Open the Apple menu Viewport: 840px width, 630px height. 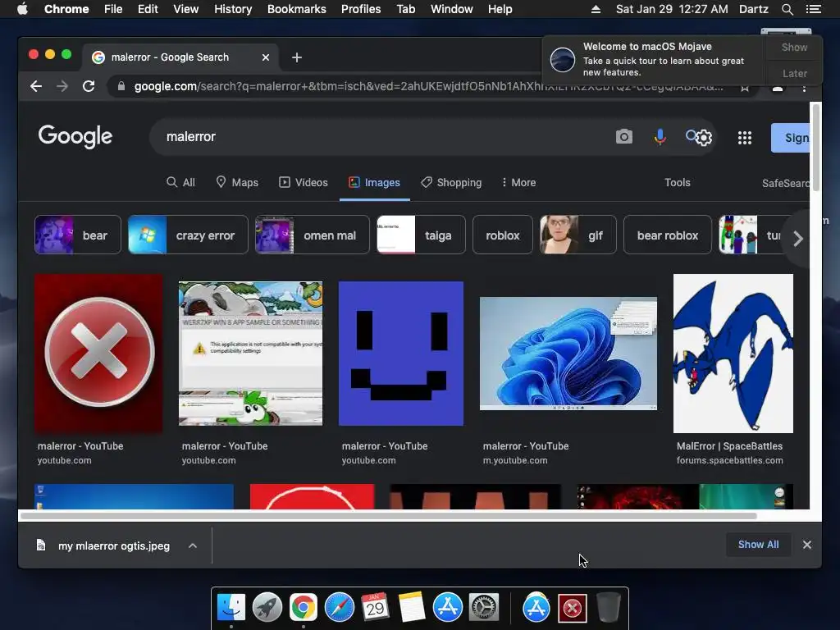coord(22,9)
